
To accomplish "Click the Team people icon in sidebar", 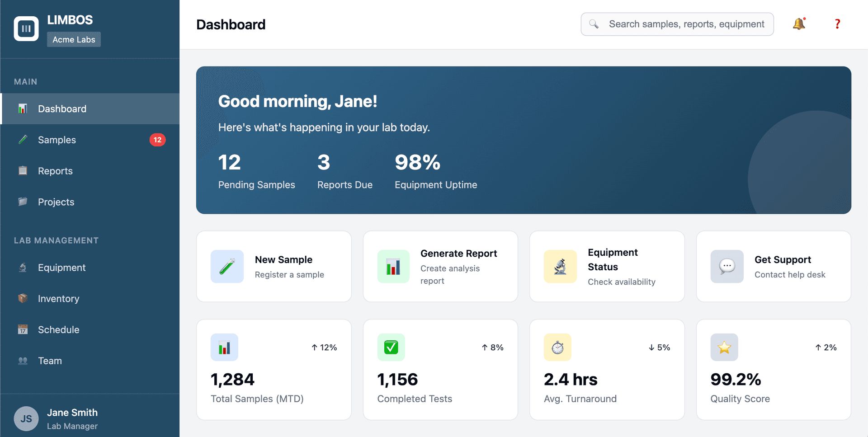I will [x=23, y=361].
